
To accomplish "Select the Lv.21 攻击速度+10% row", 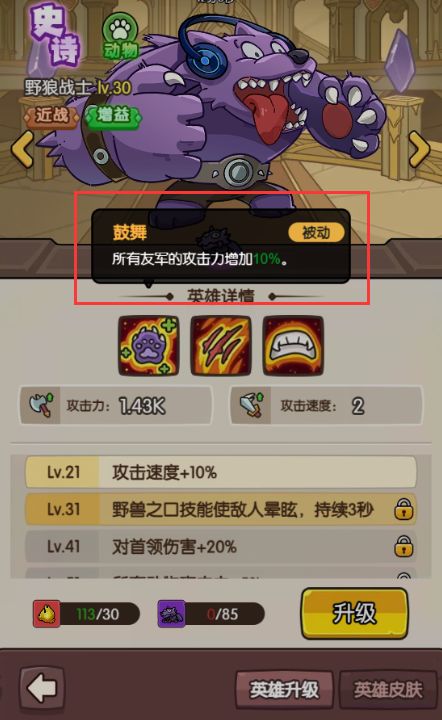I will pos(221,472).
